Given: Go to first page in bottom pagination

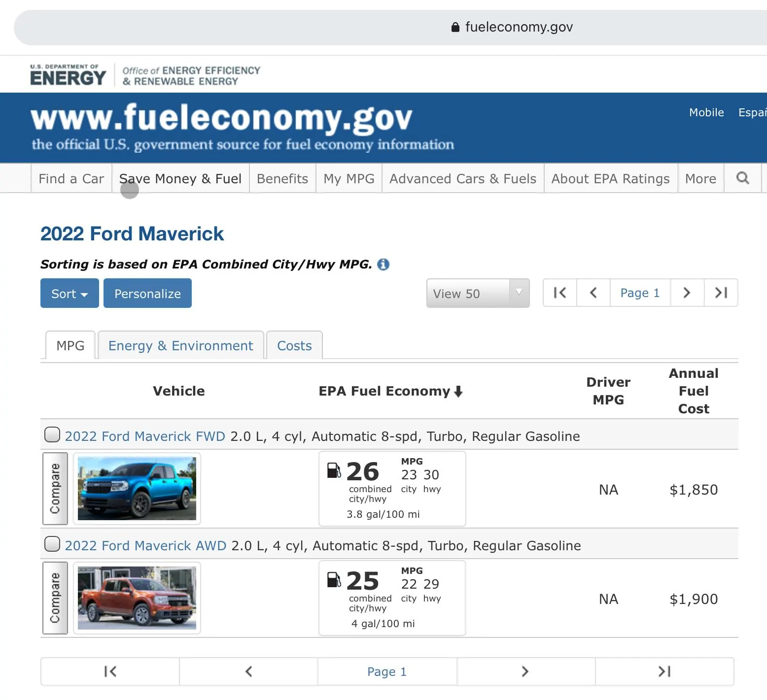Looking at the screenshot, I should coord(110,671).
